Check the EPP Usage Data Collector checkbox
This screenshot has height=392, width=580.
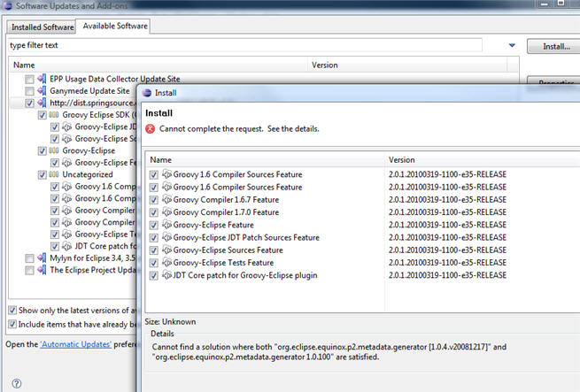tap(29, 79)
